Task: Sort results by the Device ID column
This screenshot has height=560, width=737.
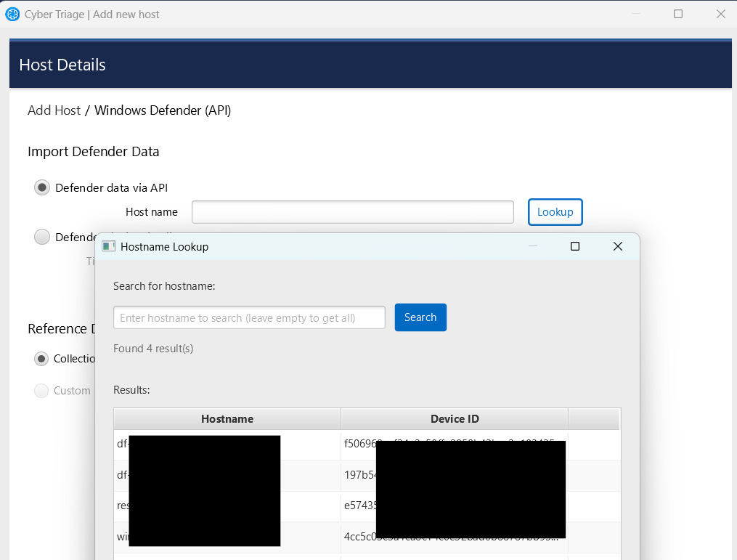Action: pos(455,418)
